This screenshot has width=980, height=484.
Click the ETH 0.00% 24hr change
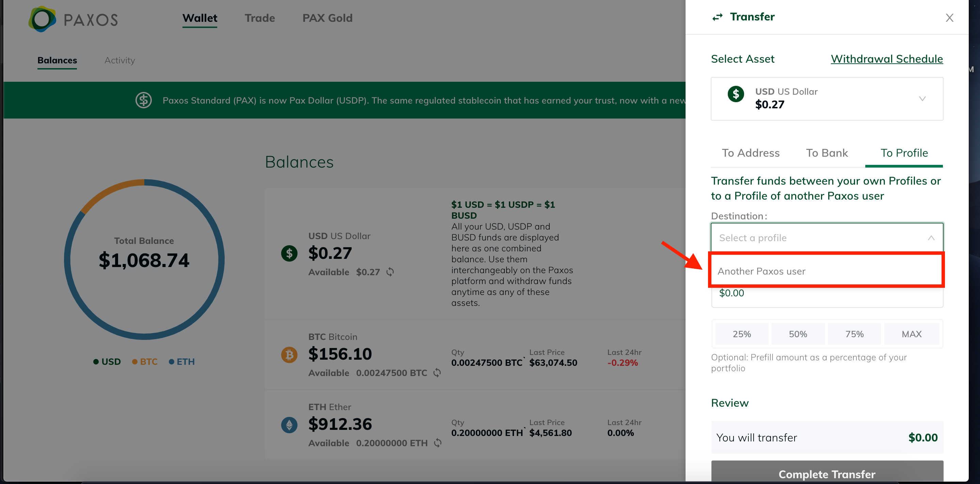[621, 433]
